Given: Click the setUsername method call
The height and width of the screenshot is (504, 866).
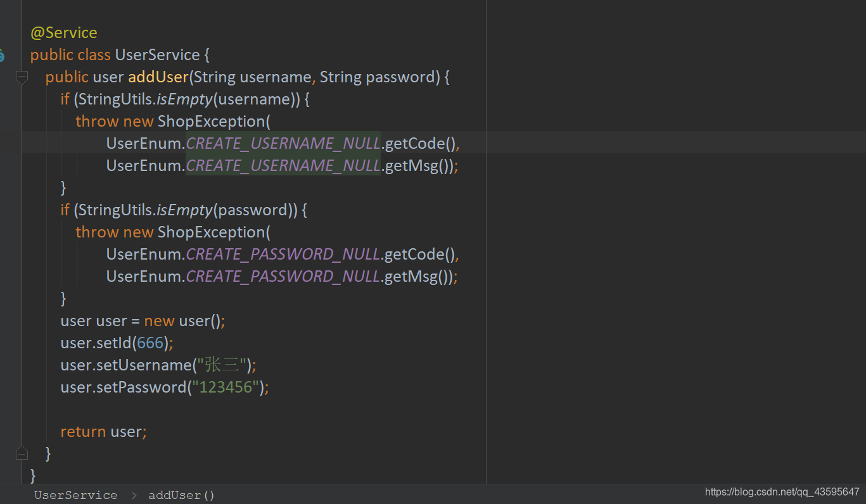Looking at the screenshot, I should pyautogui.click(x=143, y=365).
